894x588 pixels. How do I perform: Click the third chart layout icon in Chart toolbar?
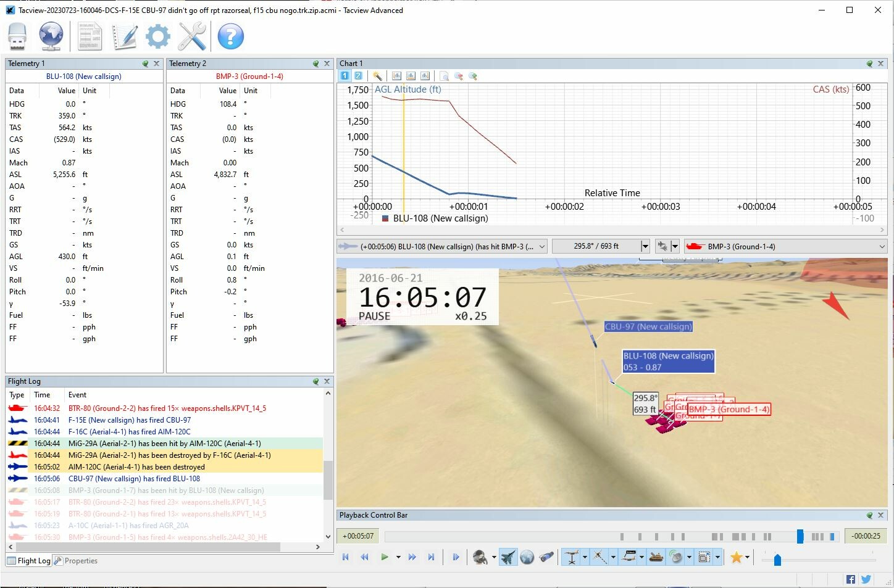coord(425,76)
